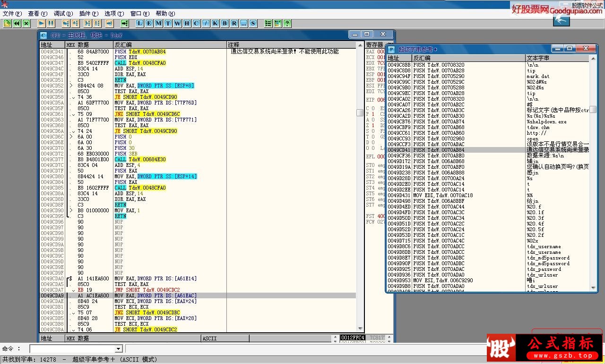Click the CPU disassembly scrollbar thumb
Screen dimensions: 605x364
[x=360, y=113]
